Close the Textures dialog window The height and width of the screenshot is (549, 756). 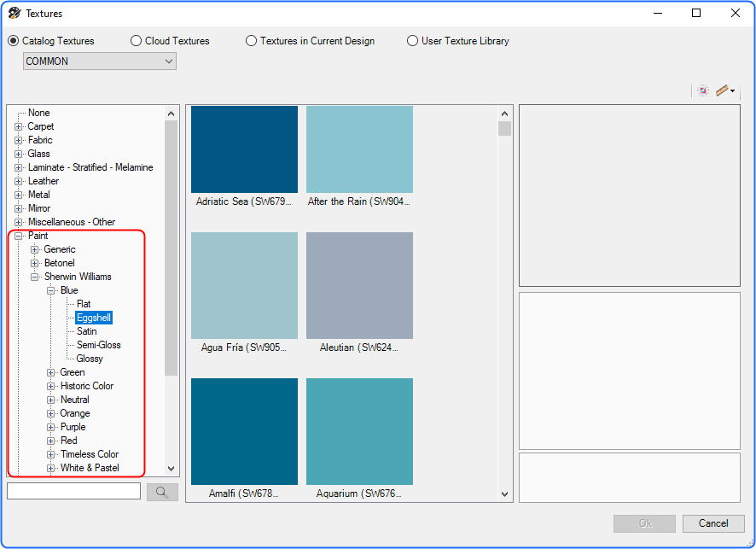tap(736, 13)
